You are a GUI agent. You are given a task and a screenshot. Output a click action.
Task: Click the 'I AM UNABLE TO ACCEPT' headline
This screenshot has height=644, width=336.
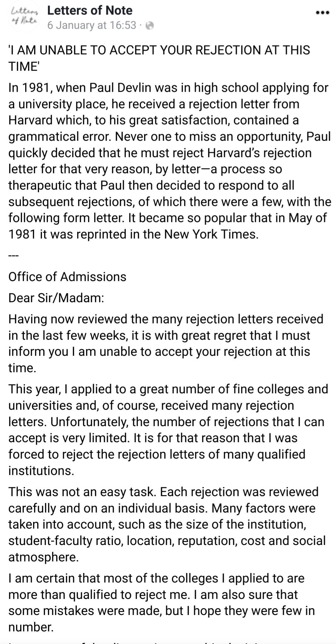pyautogui.click(x=159, y=50)
